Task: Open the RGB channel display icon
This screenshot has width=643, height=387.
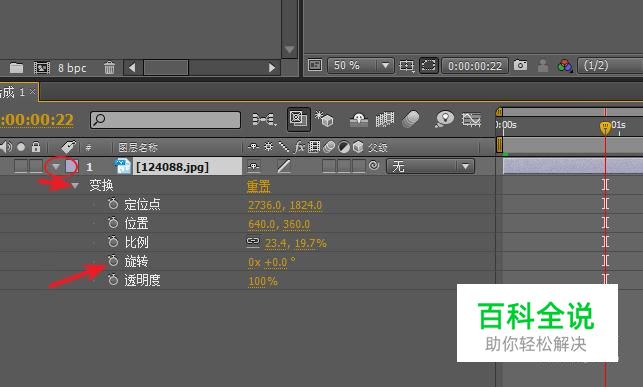Action: pos(565,66)
